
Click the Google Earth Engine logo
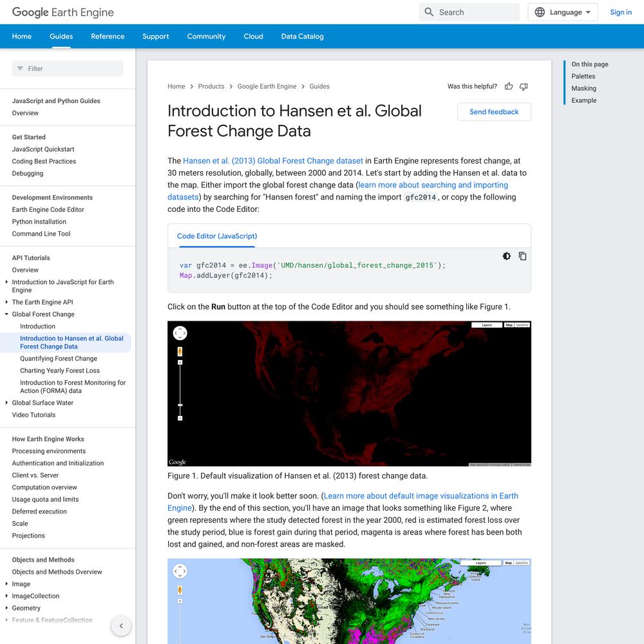click(63, 12)
